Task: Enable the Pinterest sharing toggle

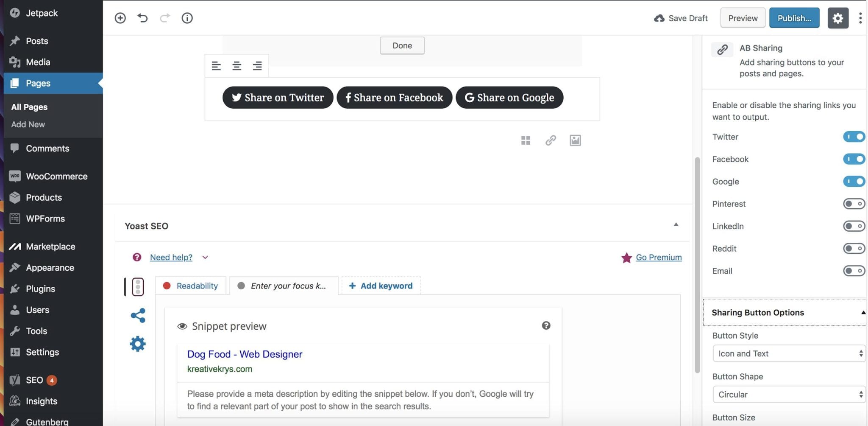Action: coord(854,204)
